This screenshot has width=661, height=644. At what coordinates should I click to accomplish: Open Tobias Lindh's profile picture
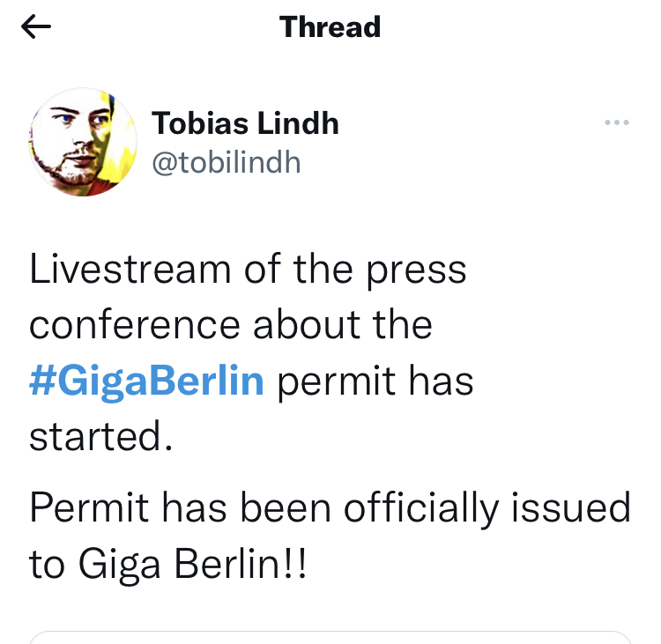tap(84, 142)
